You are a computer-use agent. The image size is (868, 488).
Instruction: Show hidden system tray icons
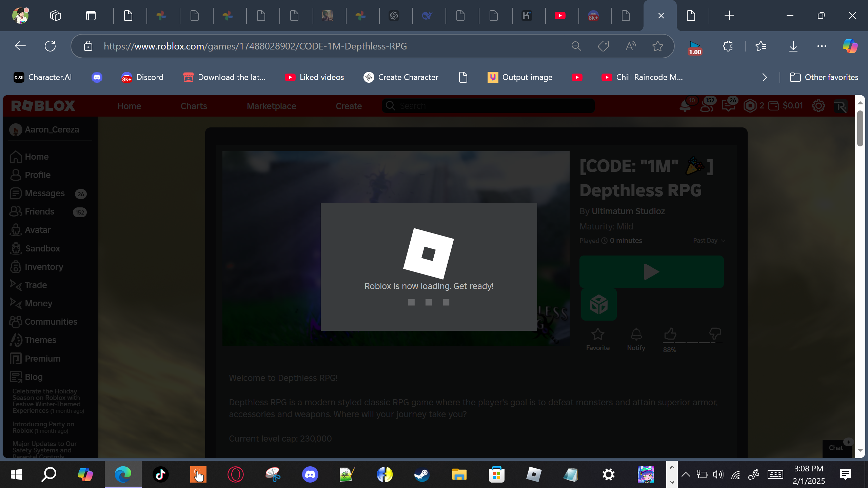pyautogui.click(x=686, y=474)
